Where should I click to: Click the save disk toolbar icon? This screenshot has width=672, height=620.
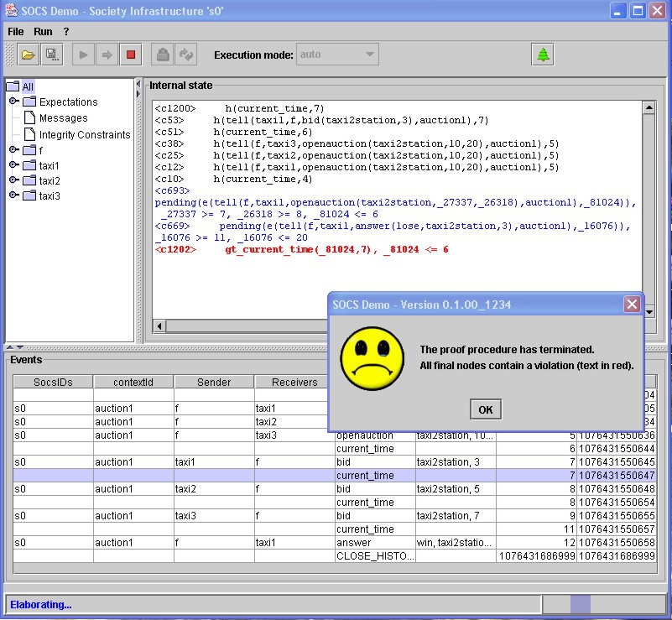pos(51,55)
